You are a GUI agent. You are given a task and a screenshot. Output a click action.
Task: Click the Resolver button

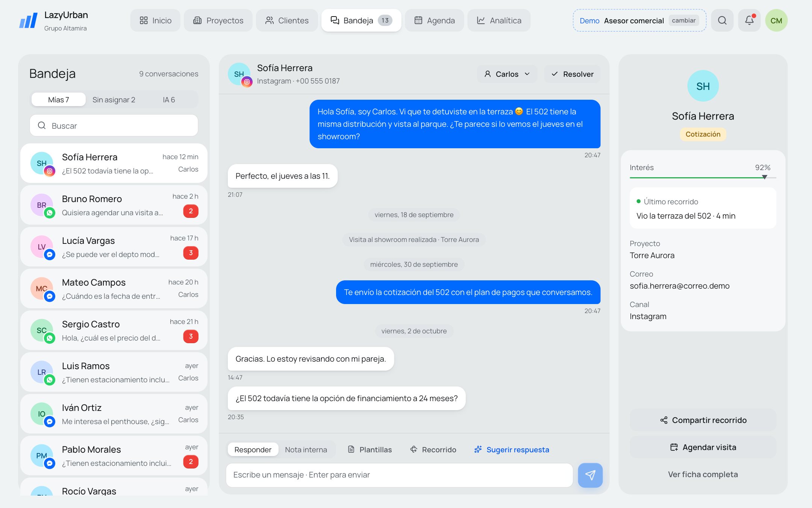[x=572, y=74]
